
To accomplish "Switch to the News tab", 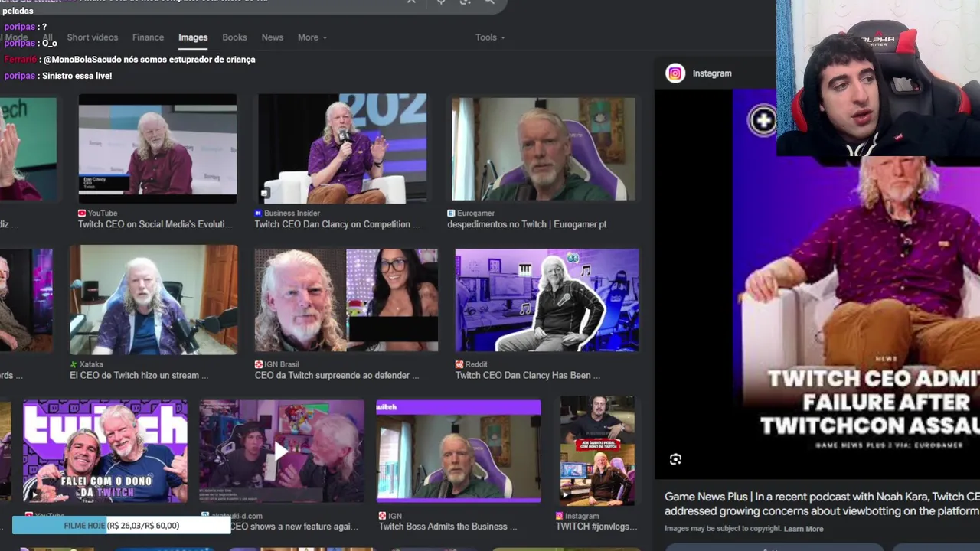I will point(273,37).
